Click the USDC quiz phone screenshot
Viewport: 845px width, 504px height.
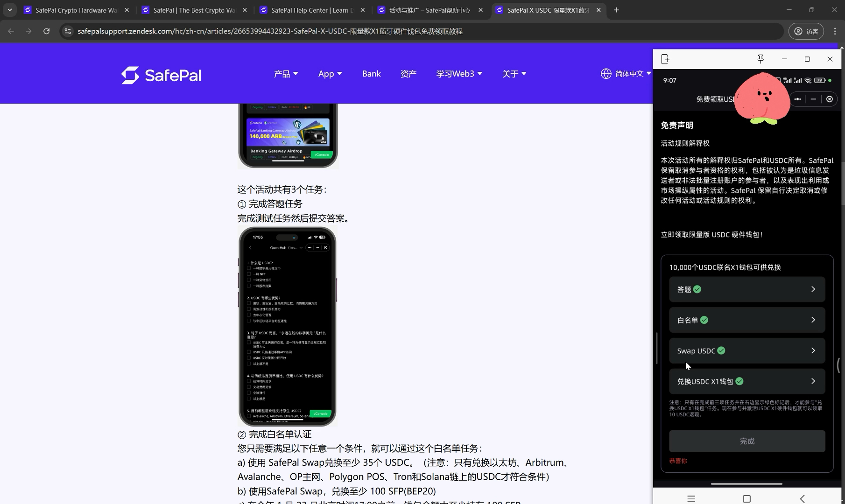tap(288, 327)
